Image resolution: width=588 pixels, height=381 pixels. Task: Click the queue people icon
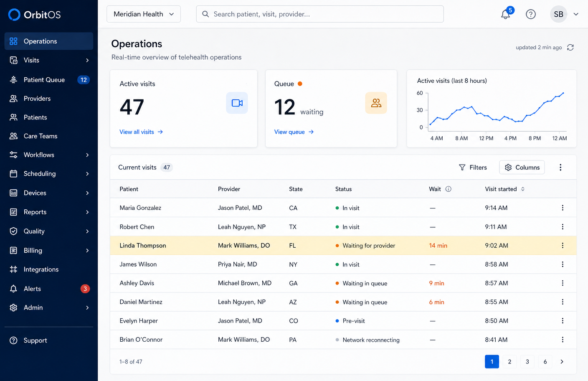tap(376, 103)
